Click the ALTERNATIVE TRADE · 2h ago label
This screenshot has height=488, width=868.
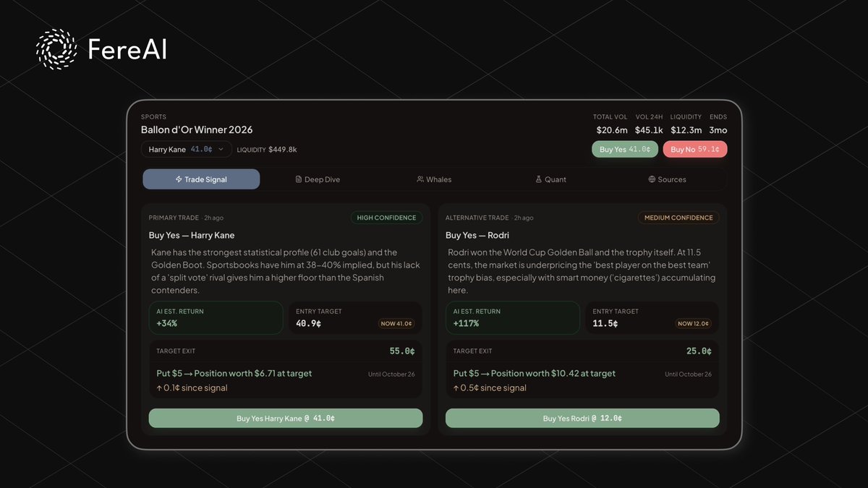pyautogui.click(x=489, y=218)
